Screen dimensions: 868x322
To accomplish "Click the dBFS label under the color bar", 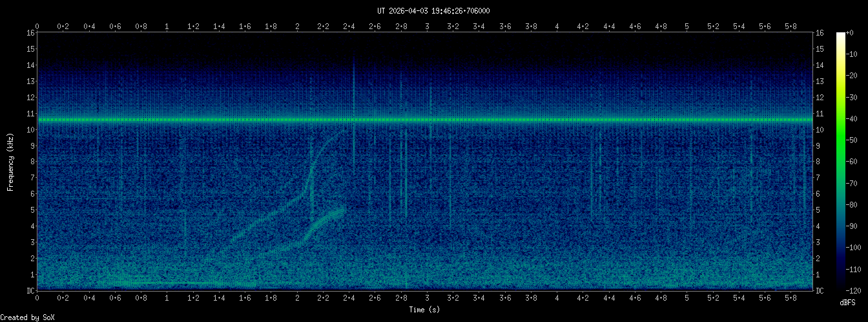I will click(848, 302).
